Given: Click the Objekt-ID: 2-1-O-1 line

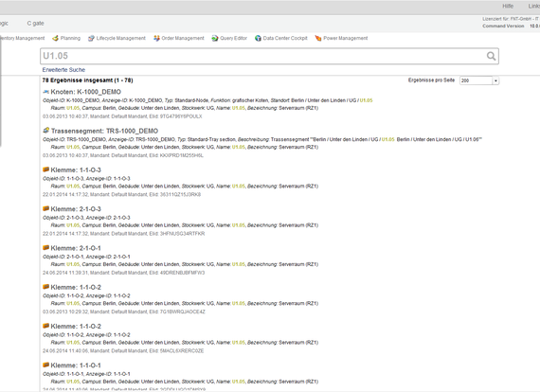Looking at the screenshot, I should (86, 257).
